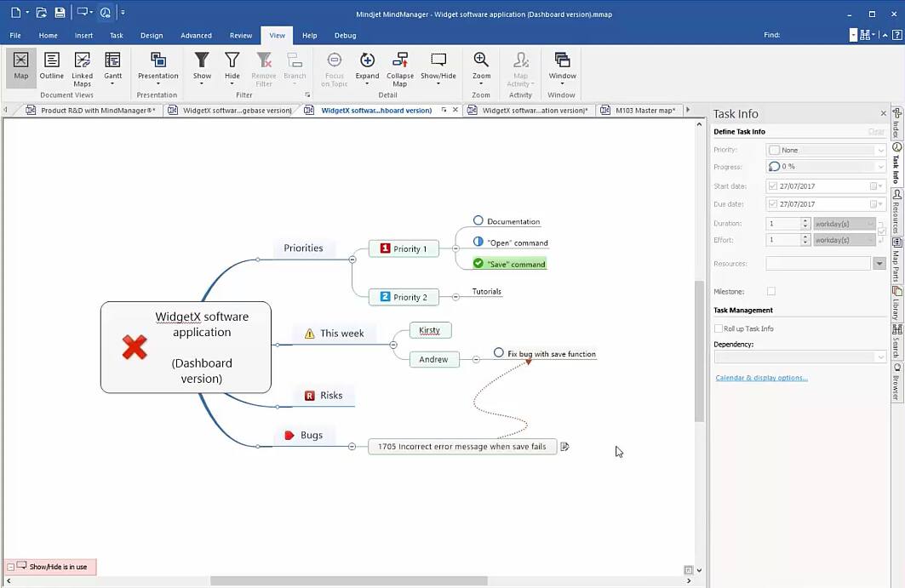Image resolution: width=905 pixels, height=588 pixels.
Task: Open the Library sidebar panel
Action: (896, 306)
